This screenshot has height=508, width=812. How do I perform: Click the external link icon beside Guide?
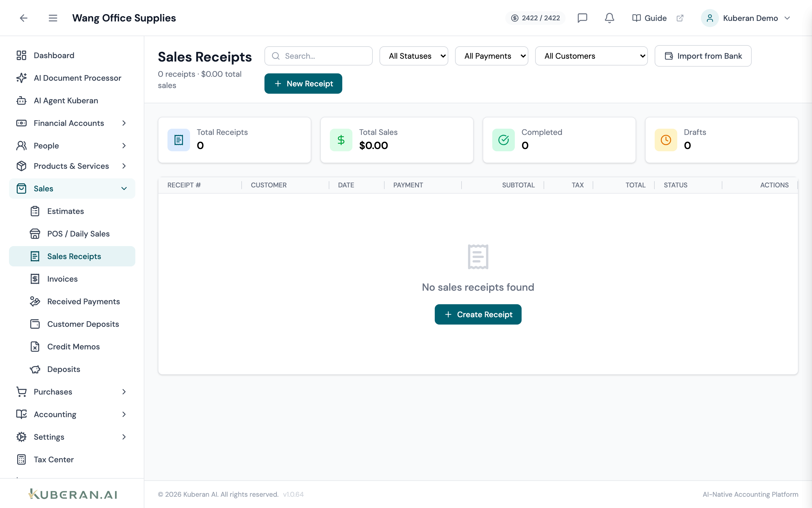680,18
